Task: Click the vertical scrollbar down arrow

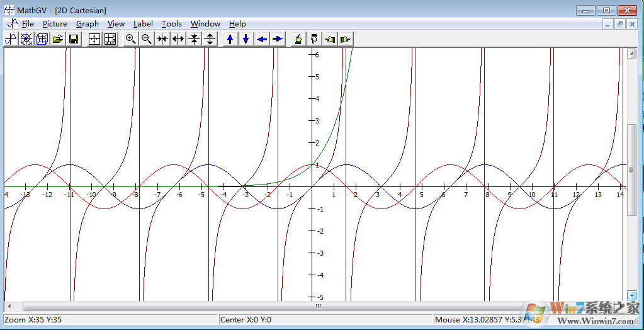Action: pos(632,295)
